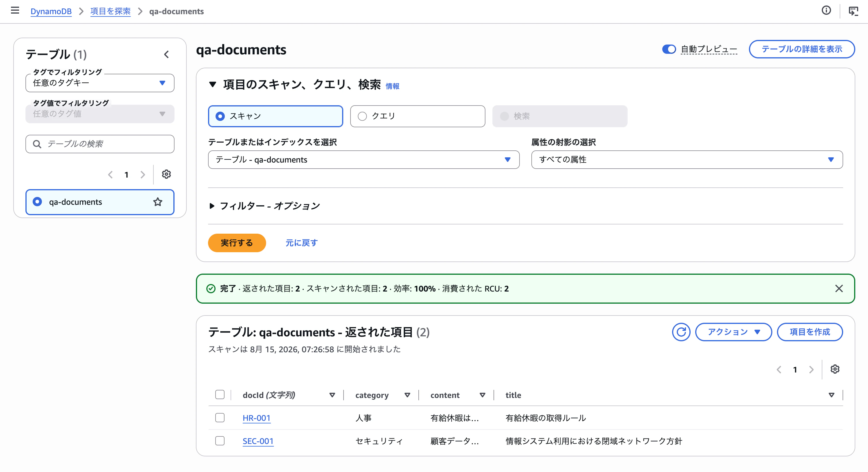The image size is (868, 472).
Task: Open the 属性の射影の選択 dropdown
Action: point(687,160)
